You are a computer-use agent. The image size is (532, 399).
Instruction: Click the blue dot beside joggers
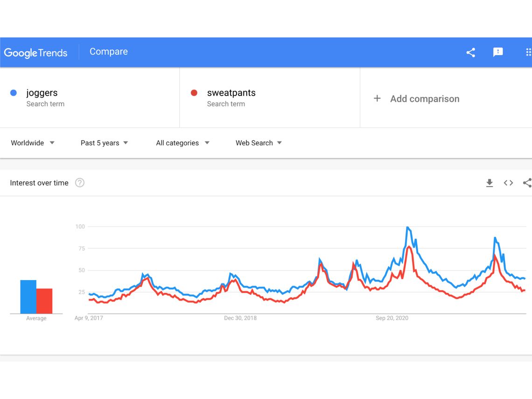click(14, 92)
